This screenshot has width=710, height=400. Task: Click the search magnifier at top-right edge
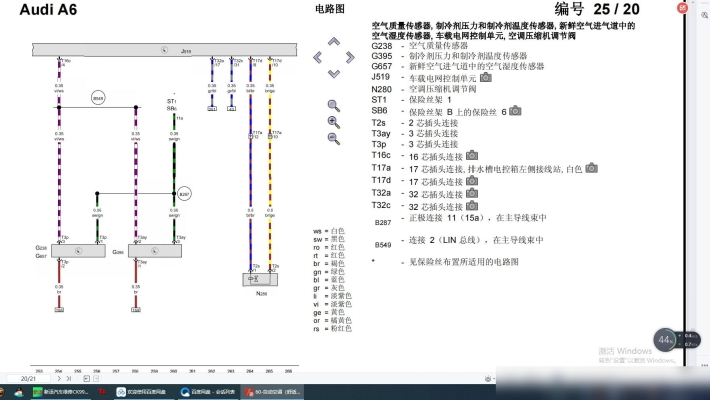(x=705, y=15)
